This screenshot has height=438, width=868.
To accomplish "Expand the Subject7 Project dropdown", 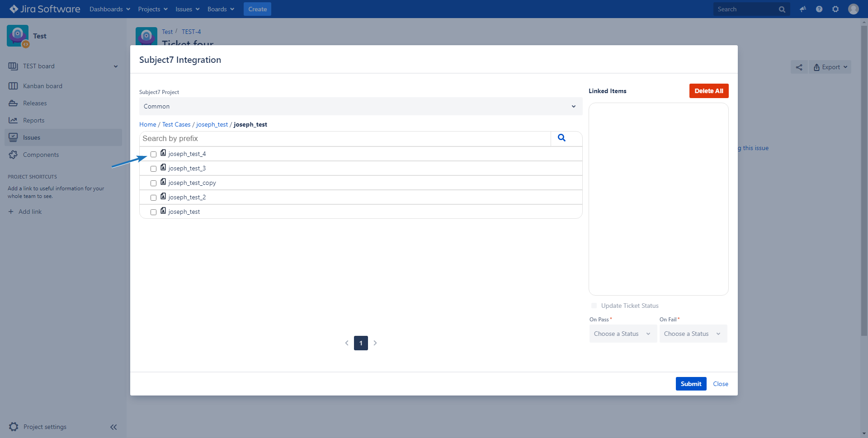I will tap(360, 107).
